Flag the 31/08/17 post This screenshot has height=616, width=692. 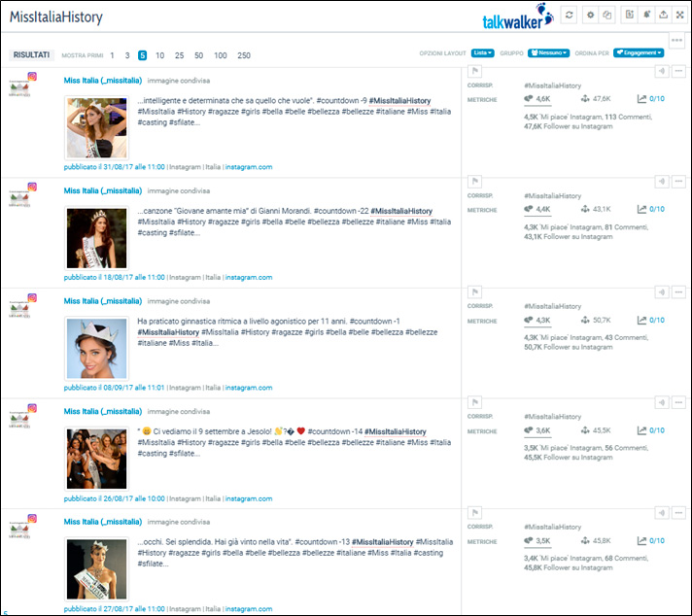[475, 71]
